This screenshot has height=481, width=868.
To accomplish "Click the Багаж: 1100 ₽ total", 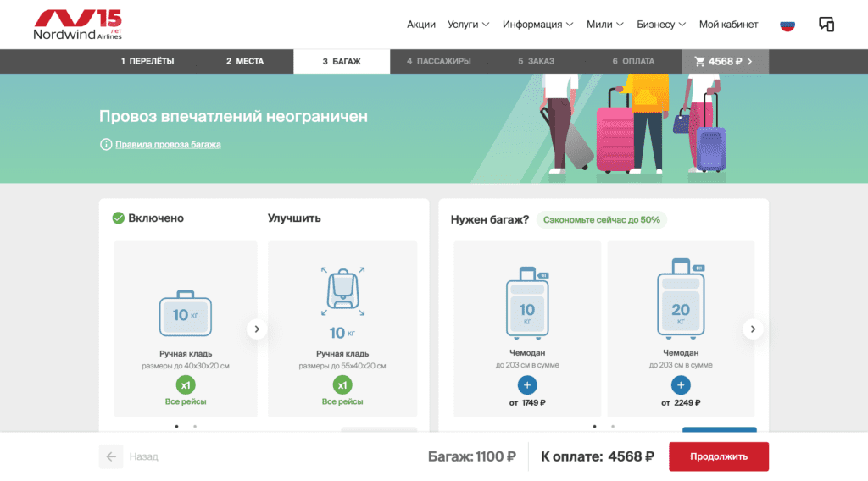I will pos(471,456).
